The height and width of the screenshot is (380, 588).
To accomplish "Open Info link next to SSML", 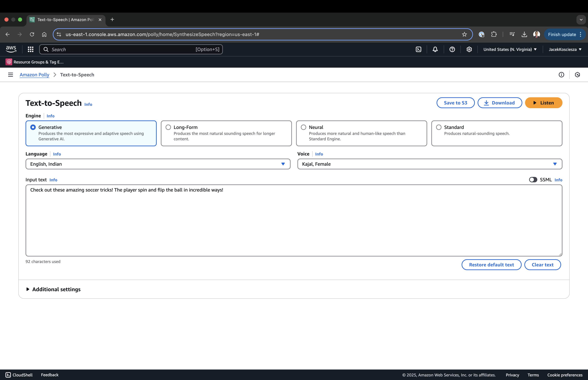I will pos(558,180).
